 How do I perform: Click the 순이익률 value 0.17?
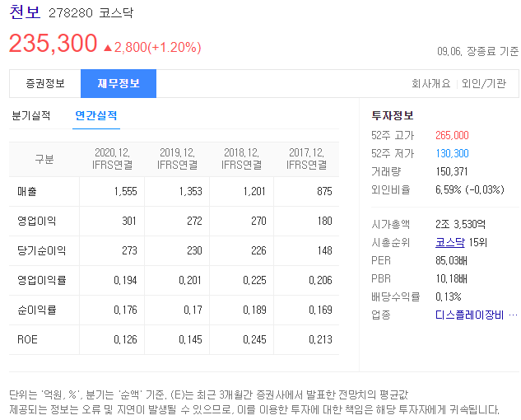(x=193, y=310)
